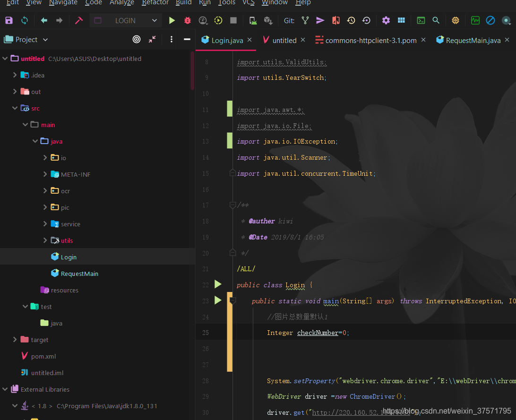Close the Login.java tab
This screenshot has height=420, width=516.
pos(249,40)
